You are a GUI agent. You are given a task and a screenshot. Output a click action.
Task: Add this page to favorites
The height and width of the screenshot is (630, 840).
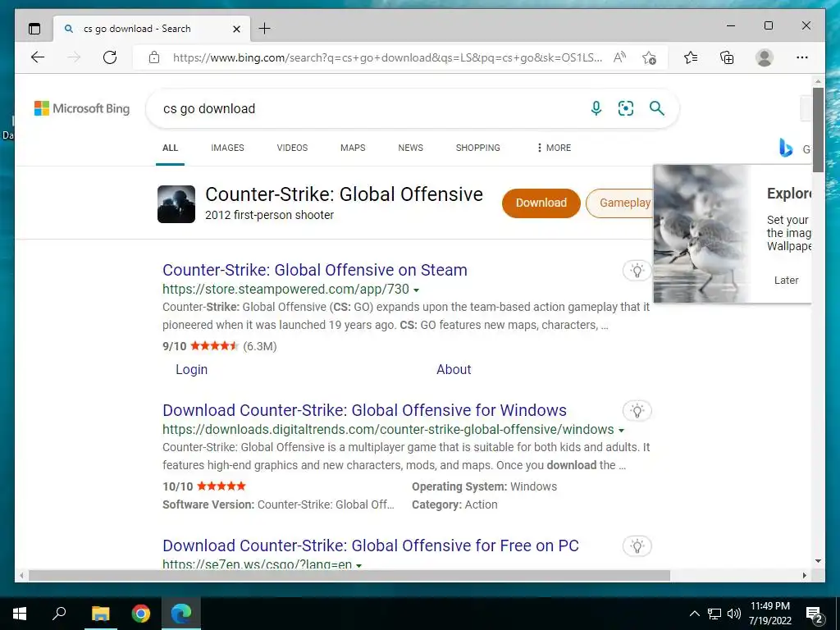click(x=650, y=57)
